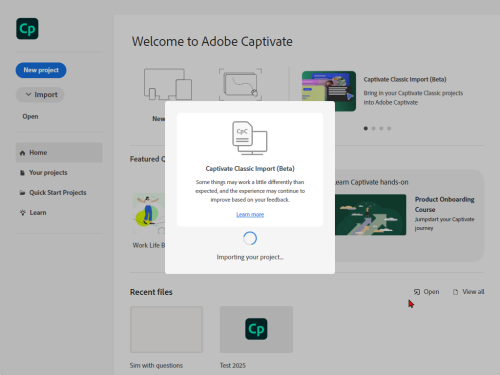The width and height of the screenshot is (500, 375).
Task: Click the responsive devices project icon
Action: click(x=168, y=84)
